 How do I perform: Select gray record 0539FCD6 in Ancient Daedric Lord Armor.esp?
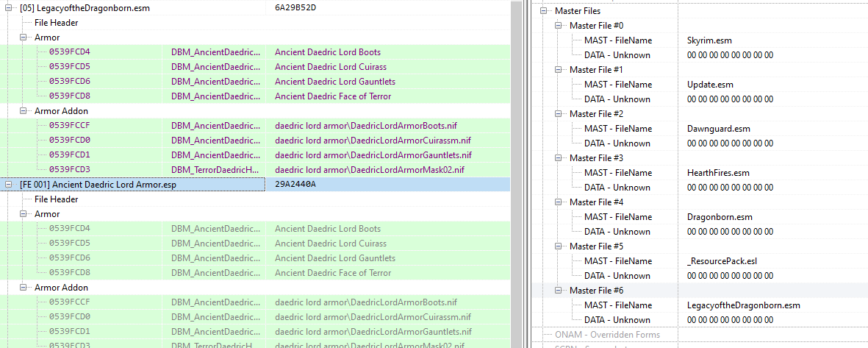coord(70,258)
